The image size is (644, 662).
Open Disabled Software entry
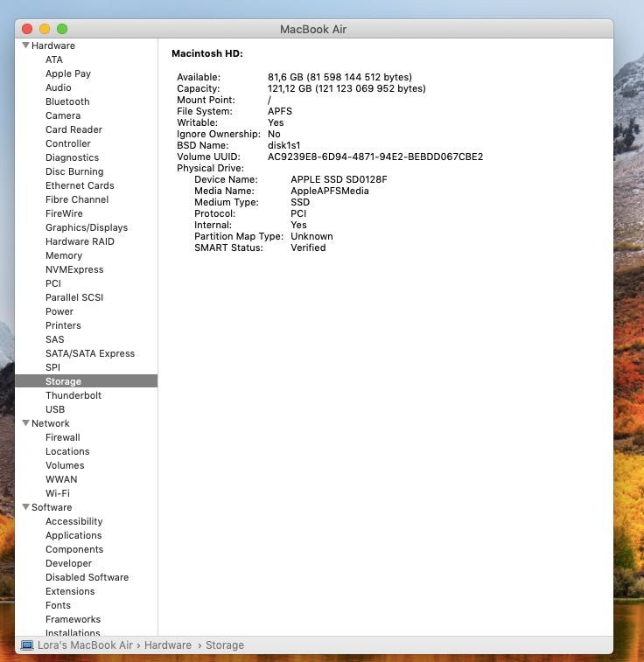point(87,577)
